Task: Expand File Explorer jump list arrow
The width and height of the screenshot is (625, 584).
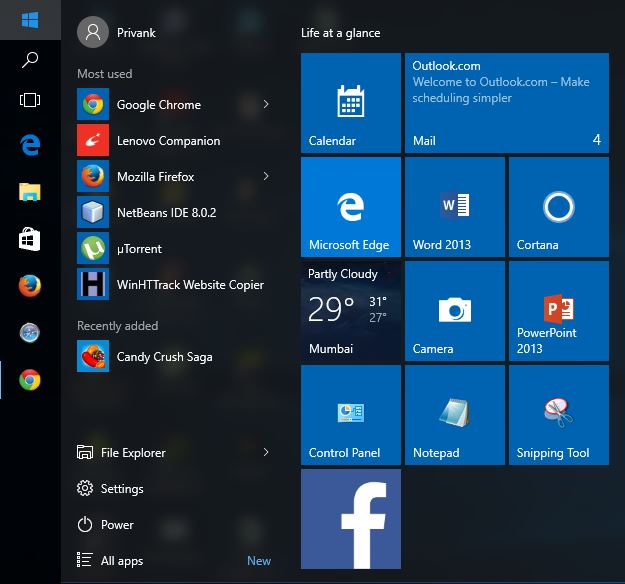Action: (x=266, y=452)
